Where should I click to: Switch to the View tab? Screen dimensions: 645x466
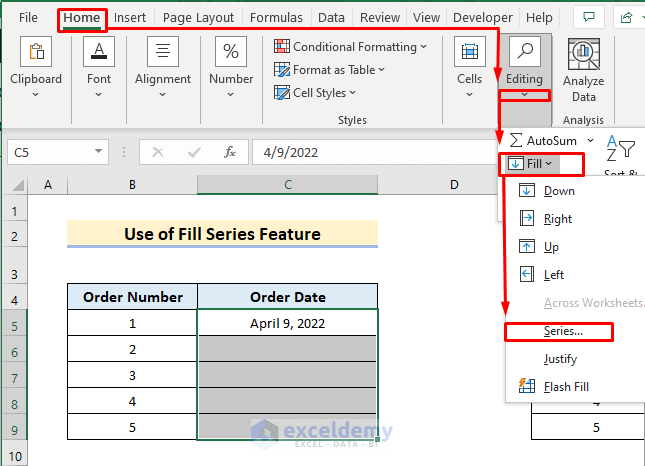tap(426, 17)
